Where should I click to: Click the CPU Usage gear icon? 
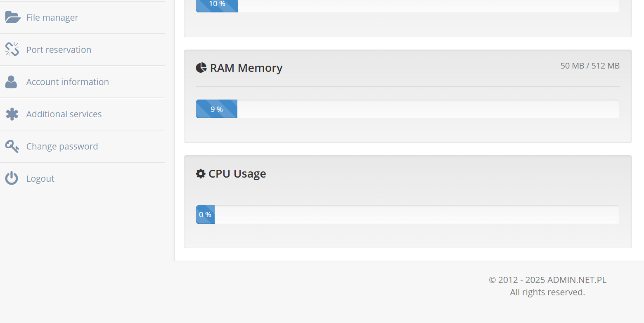pyautogui.click(x=201, y=173)
